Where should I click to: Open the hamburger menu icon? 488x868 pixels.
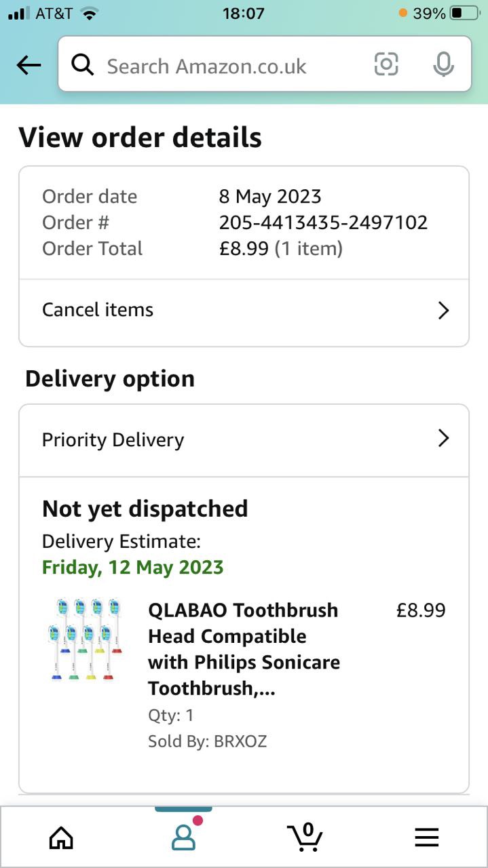pyautogui.click(x=427, y=838)
